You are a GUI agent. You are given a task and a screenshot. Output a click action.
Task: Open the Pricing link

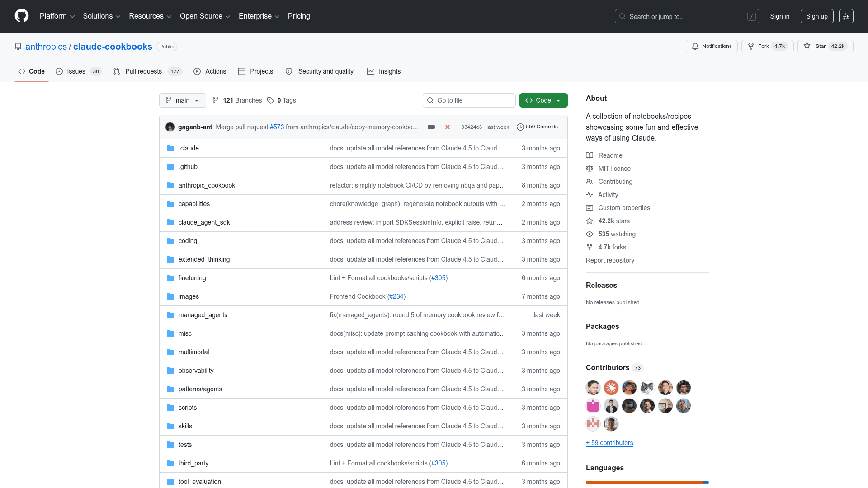tap(299, 16)
